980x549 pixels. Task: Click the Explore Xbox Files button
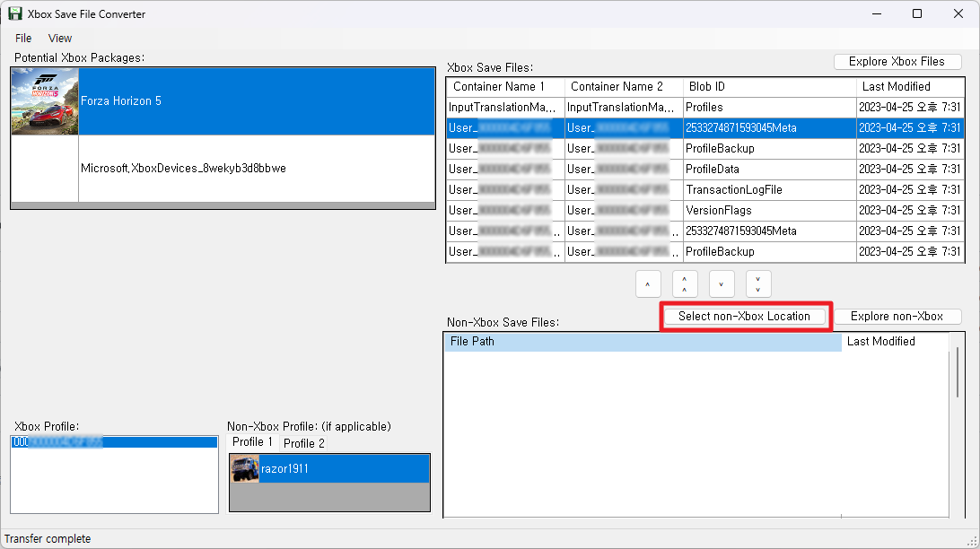click(897, 61)
